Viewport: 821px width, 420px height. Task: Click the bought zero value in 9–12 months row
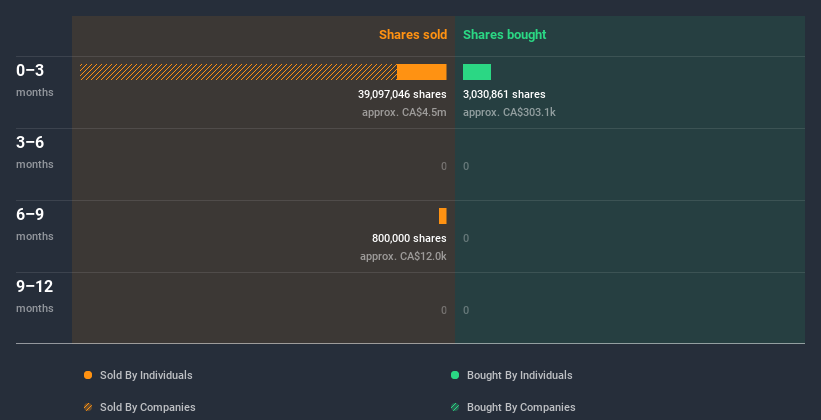[x=466, y=311]
